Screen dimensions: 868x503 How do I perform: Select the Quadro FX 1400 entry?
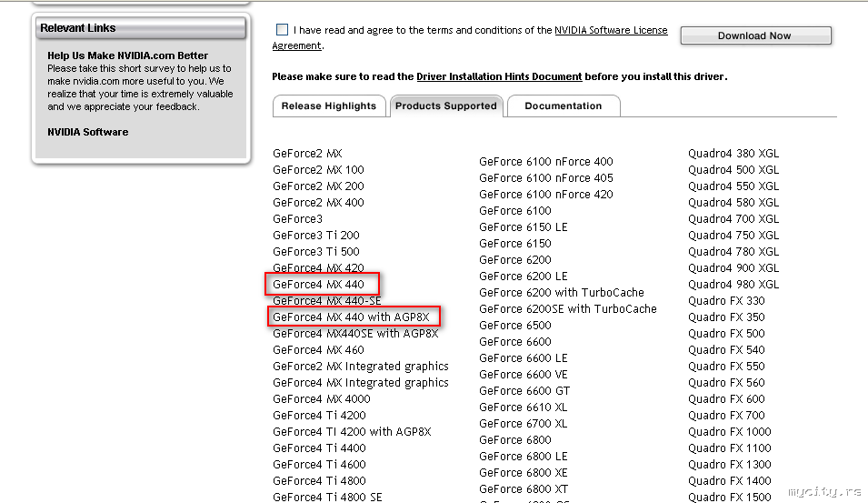[730, 480]
